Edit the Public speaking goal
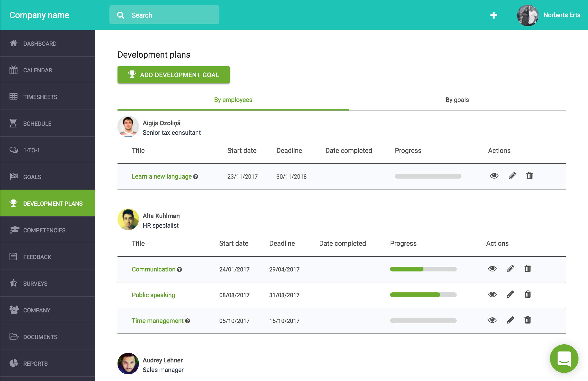The image size is (588, 381). click(510, 294)
